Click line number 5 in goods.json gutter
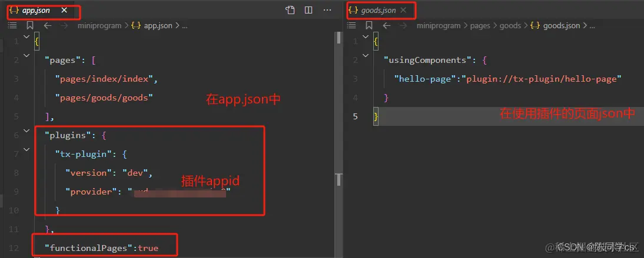The width and height of the screenshot is (644, 258). click(356, 116)
